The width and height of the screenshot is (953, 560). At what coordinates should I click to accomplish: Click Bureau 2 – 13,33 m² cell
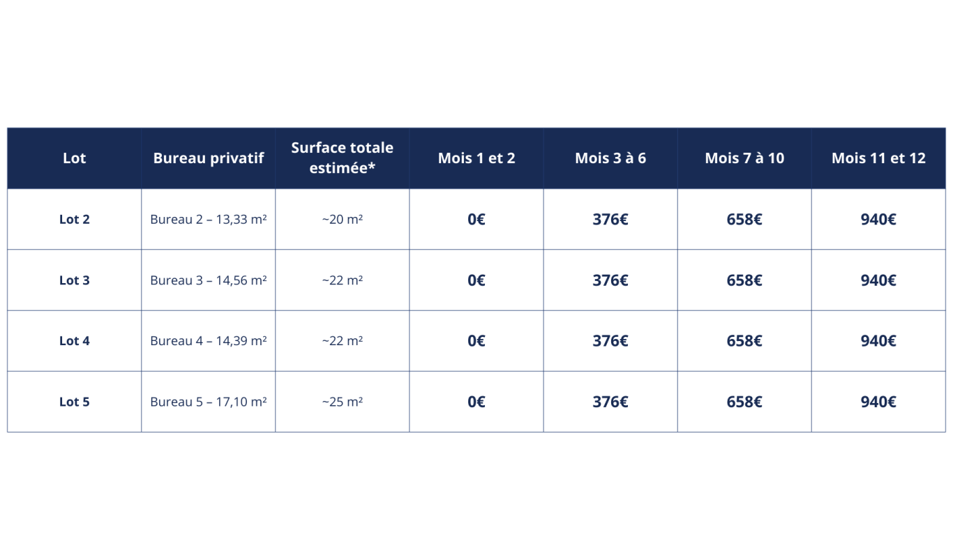pyautogui.click(x=209, y=219)
